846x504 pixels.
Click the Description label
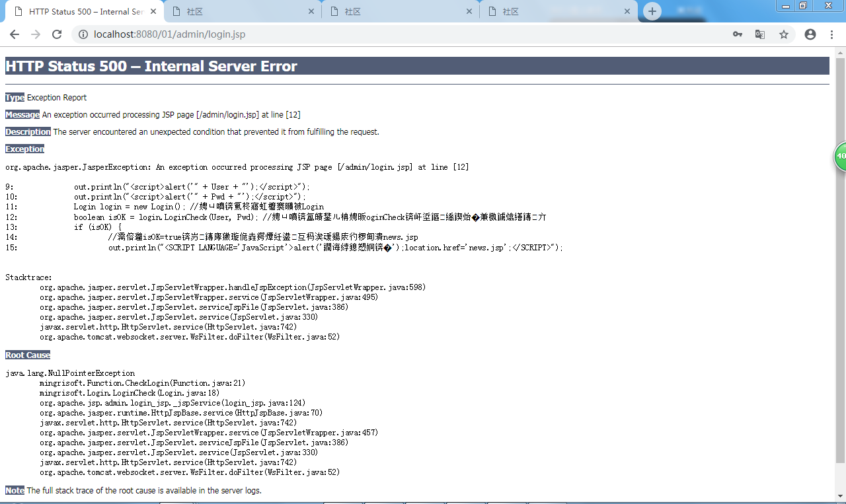pyautogui.click(x=28, y=132)
